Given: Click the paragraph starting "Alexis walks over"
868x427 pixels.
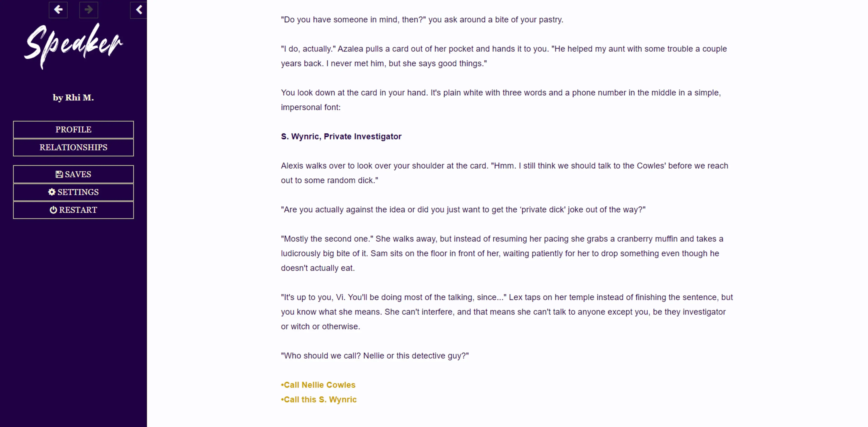Looking at the screenshot, I should click(x=505, y=173).
